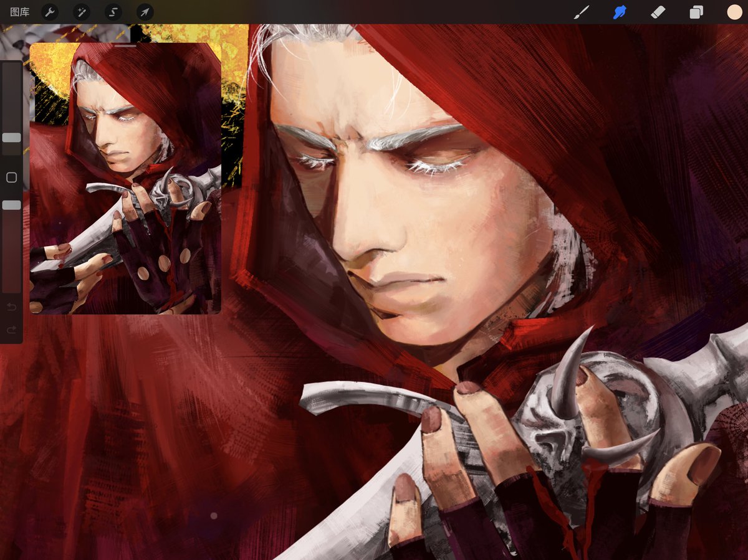Tap the undo arrow in sidebar

point(11,307)
